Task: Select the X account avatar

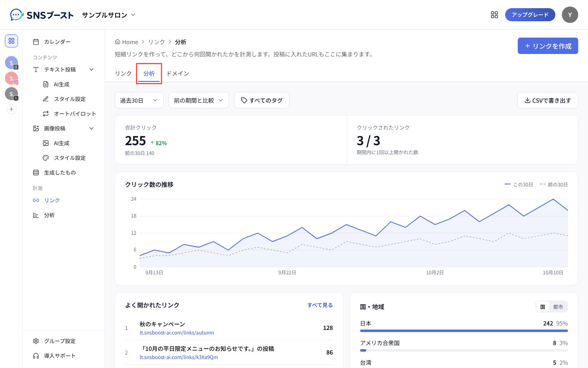Action: (x=11, y=94)
